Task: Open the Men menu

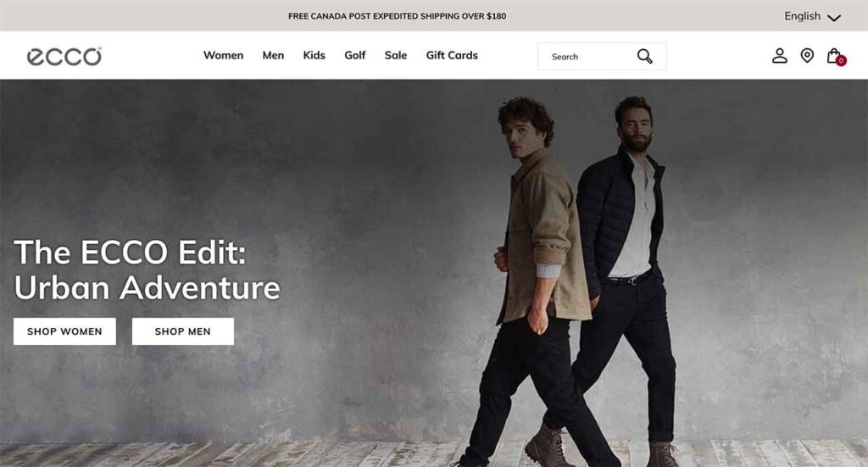Action: (273, 55)
